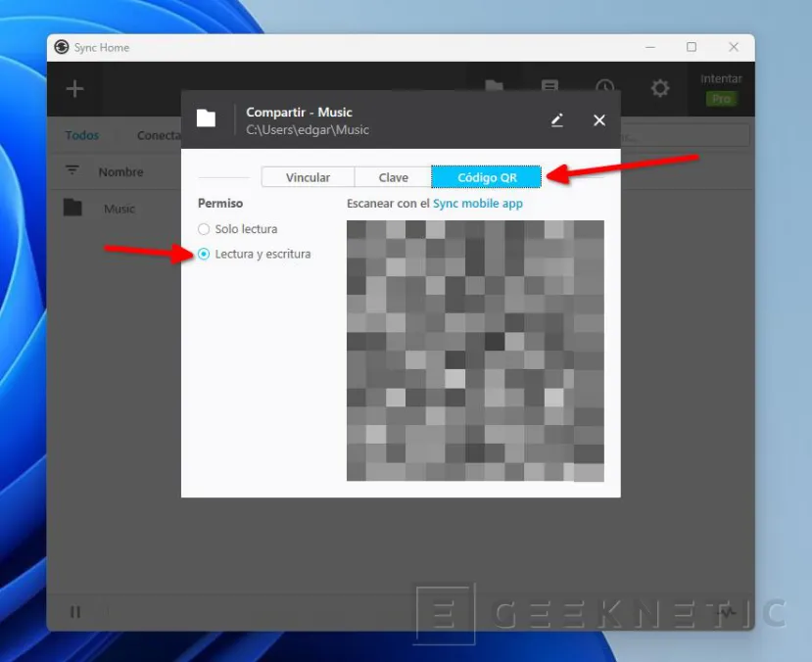Click the pause icon in status bar
Image resolution: width=812 pixels, height=662 pixels.
pos(75,612)
